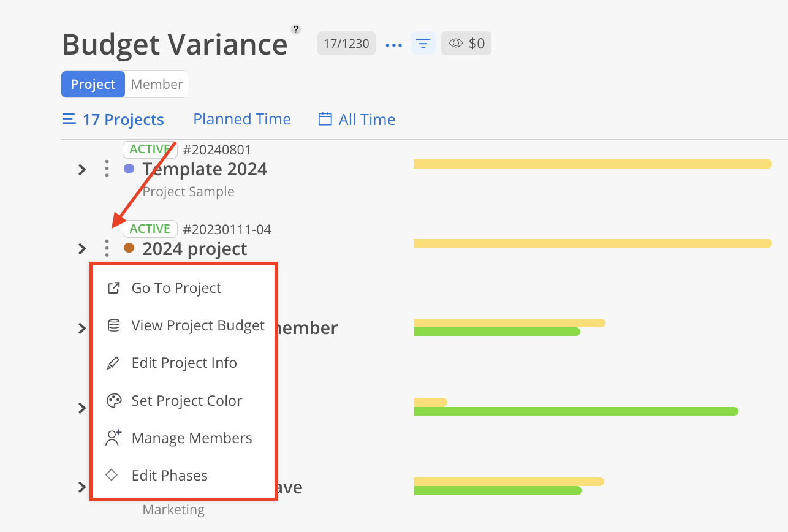This screenshot has width=788, height=532.
Task: Expand the Marketing project row chevron
Action: pos(82,487)
